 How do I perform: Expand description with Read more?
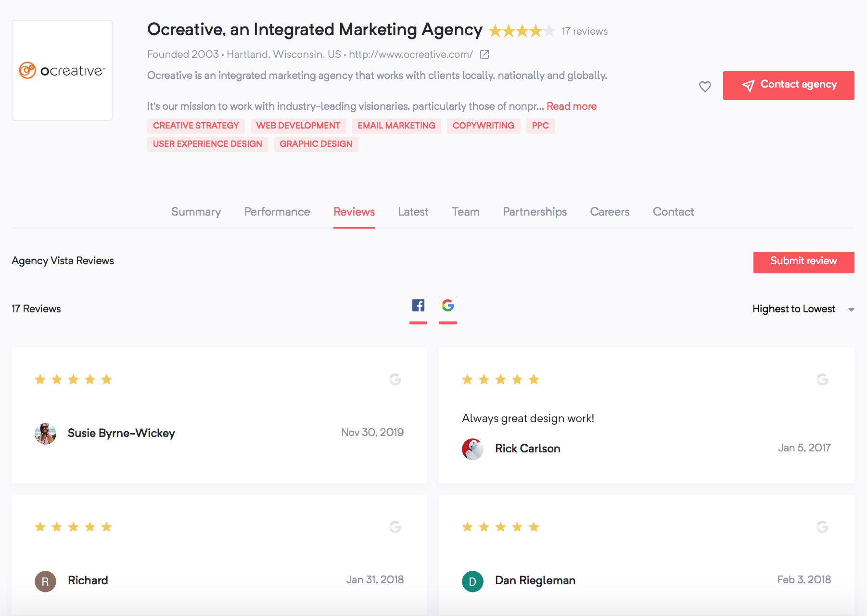pyautogui.click(x=572, y=106)
